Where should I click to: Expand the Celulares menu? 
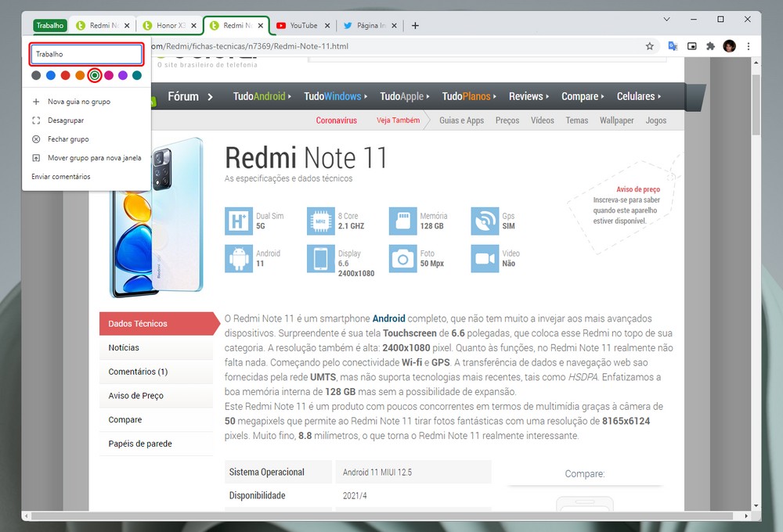tap(639, 96)
